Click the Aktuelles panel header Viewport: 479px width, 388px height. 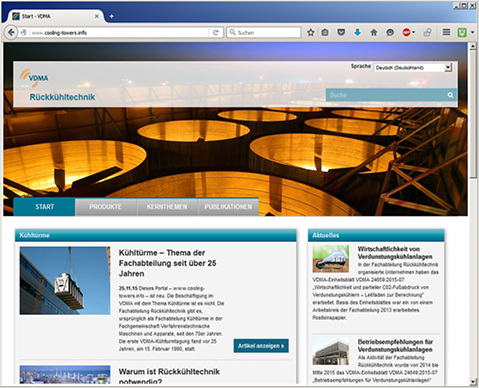(x=376, y=235)
